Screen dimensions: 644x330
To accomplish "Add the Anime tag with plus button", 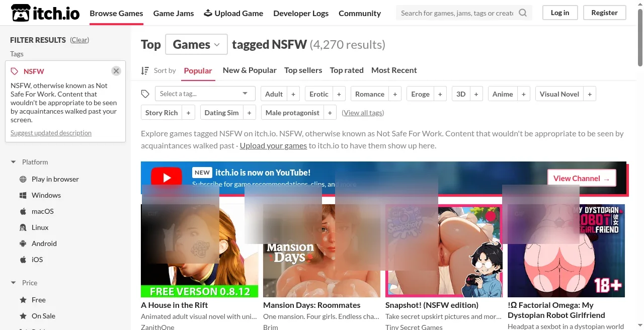I will click(x=524, y=94).
